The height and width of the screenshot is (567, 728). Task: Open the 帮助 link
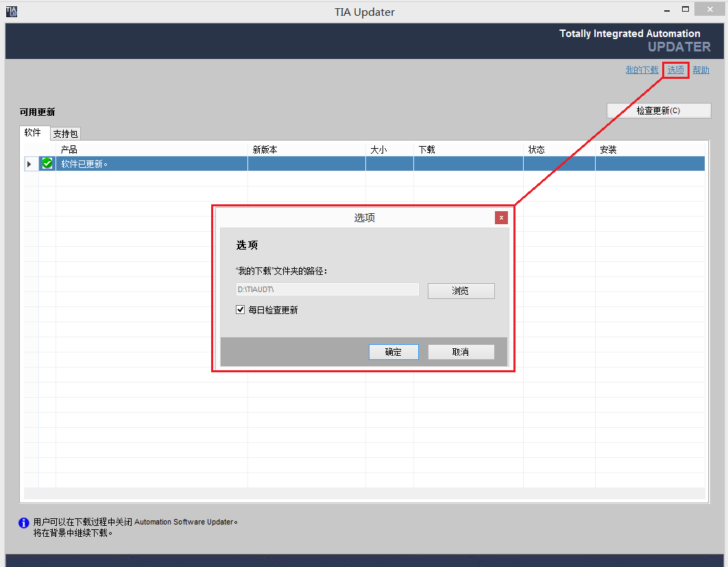pos(701,70)
